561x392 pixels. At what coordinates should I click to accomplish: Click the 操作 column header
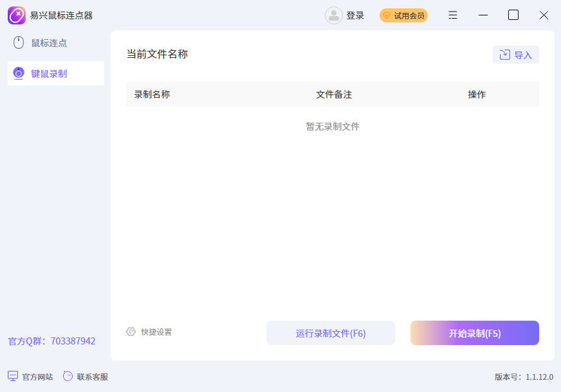(x=477, y=94)
